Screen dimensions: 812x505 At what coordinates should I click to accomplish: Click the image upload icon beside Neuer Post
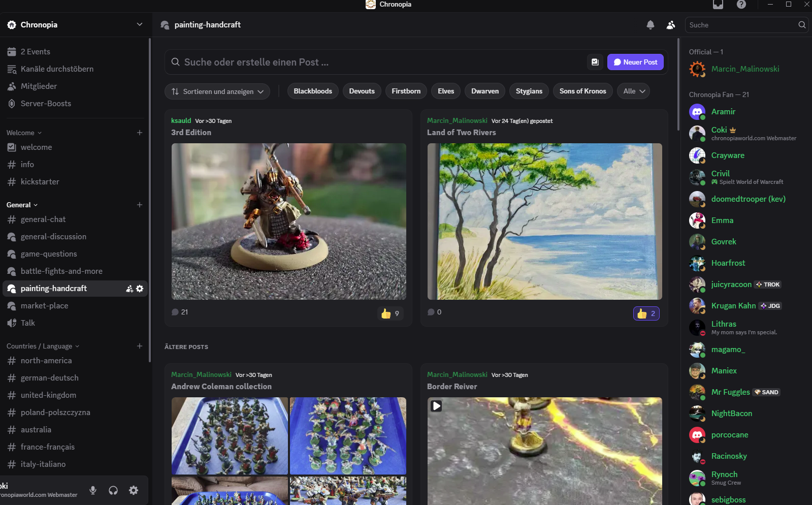coord(595,62)
